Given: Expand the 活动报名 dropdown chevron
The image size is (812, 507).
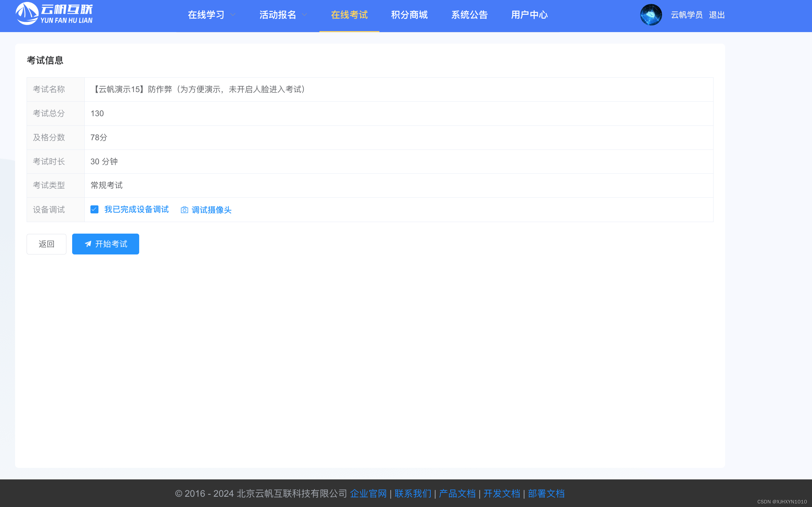Looking at the screenshot, I should pyautogui.click(x=305, y=15).
